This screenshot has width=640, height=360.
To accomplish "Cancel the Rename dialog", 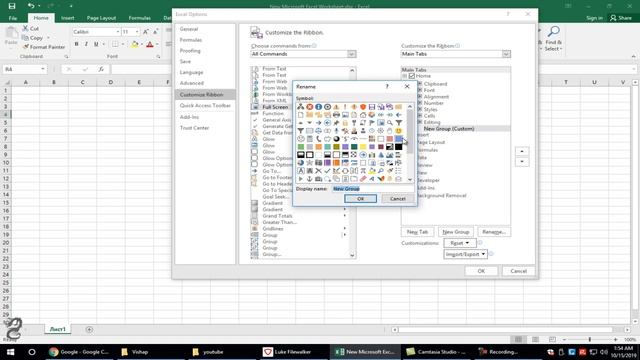I will (x=398, y=199).
